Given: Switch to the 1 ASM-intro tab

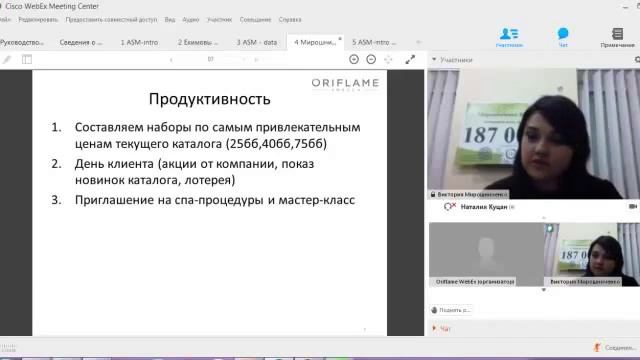Looking at the screenshot, I should coord(139,42).
